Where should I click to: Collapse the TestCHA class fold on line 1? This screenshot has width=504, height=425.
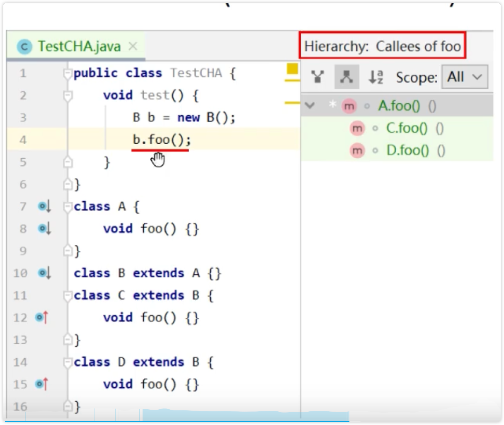pos(68,74)
